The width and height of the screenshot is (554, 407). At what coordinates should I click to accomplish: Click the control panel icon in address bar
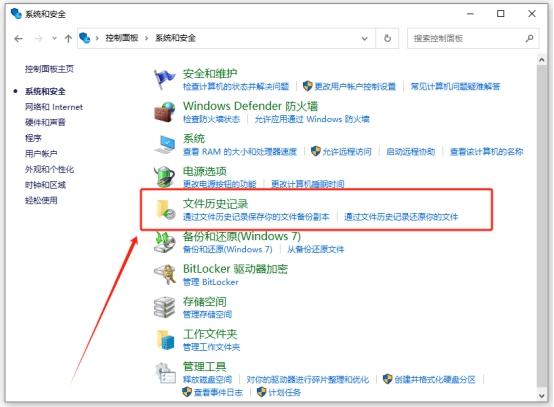pyautogui.click(x=85, y=38)
